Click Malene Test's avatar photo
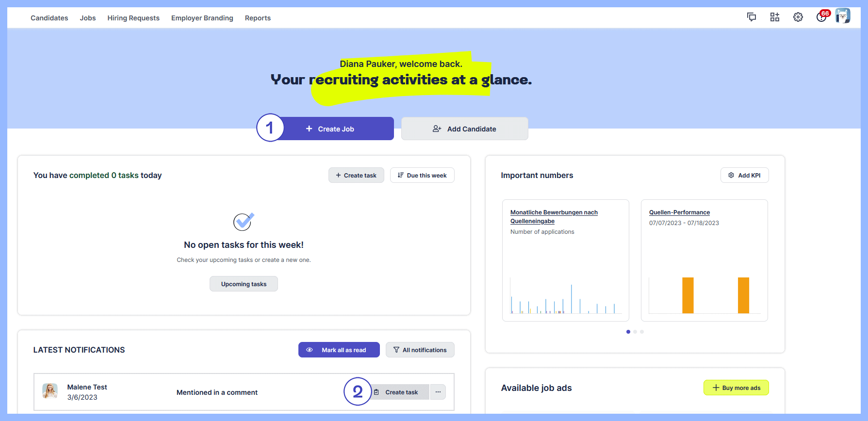Viewport: 868px width, 421px height. pos(50,391)
